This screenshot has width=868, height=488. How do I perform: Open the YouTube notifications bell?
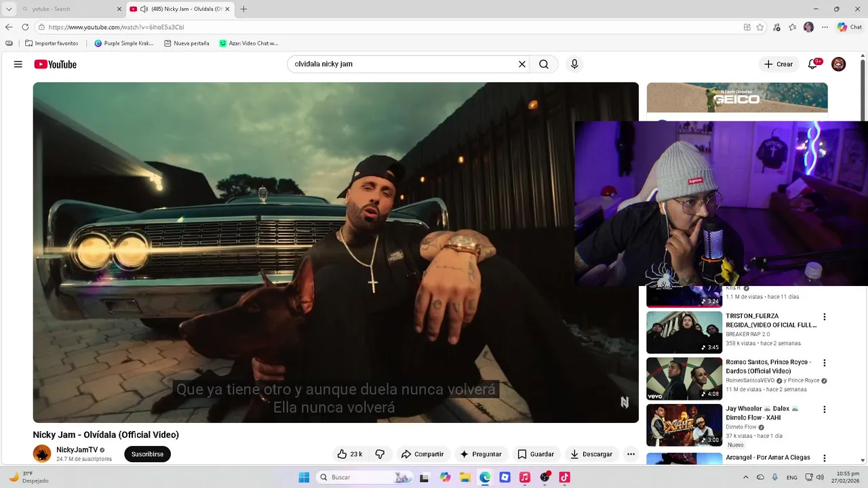[x=813, y=64]
